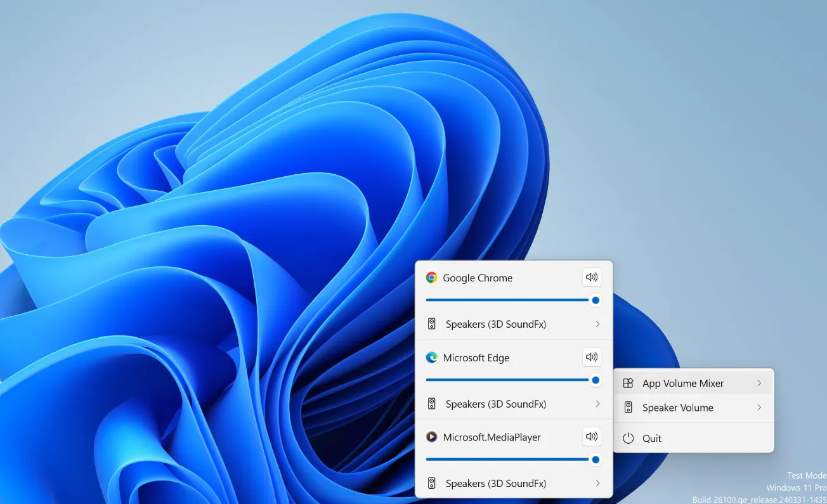Adjust the Google Chrome volume slider
827x504 pixels.
[x=513, y=300]
